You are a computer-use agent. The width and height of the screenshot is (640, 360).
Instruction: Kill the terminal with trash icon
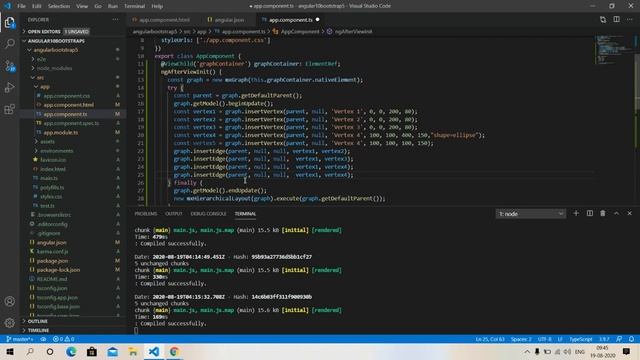(603, 213)
